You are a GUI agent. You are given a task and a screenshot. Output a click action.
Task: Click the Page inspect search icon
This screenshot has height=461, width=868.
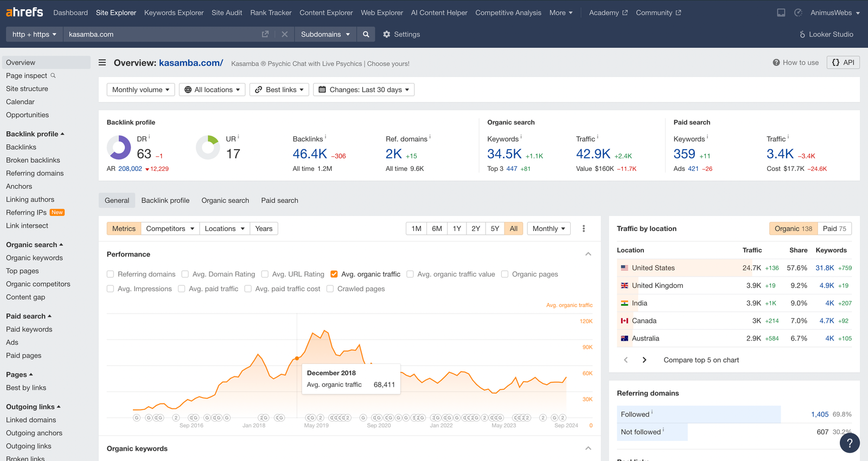tap(53, 75)
